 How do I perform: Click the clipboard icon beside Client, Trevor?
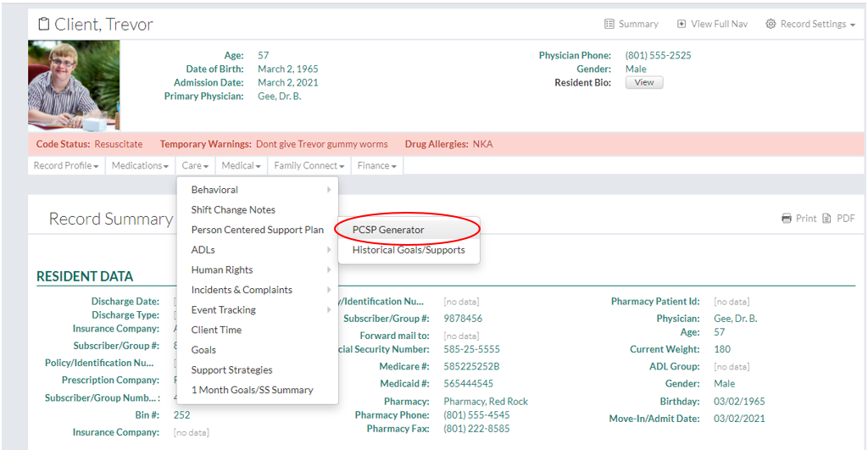click(x=44, y=25)
